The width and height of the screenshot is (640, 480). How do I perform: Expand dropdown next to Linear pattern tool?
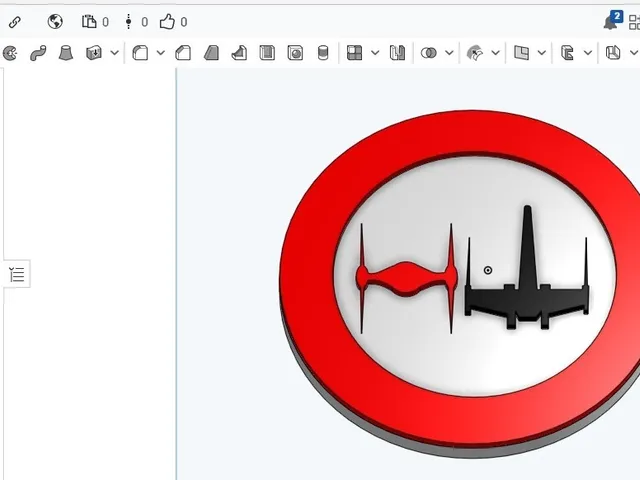point(375,53)
